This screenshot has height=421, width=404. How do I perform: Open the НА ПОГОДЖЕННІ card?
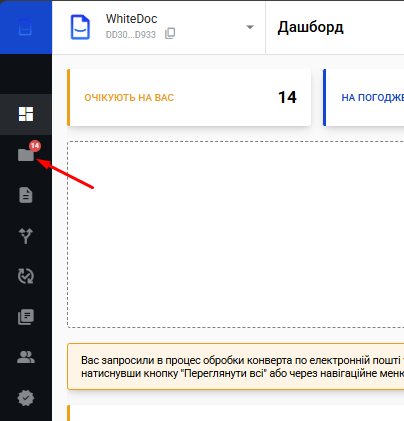coord(363,97)
